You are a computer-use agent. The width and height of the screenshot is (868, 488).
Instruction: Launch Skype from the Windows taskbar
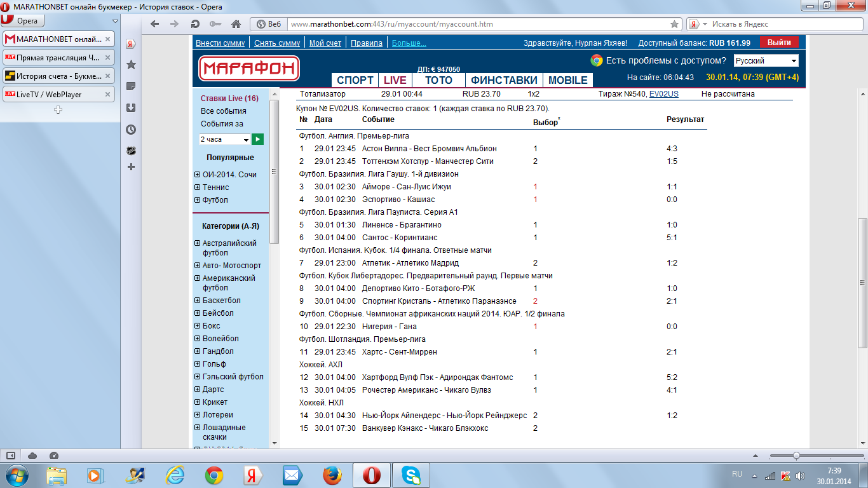pyautogui.click(x=410, y=475)
